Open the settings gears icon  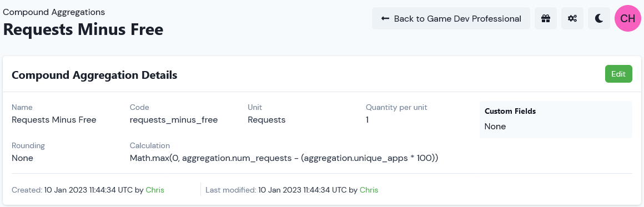[572, 18]
